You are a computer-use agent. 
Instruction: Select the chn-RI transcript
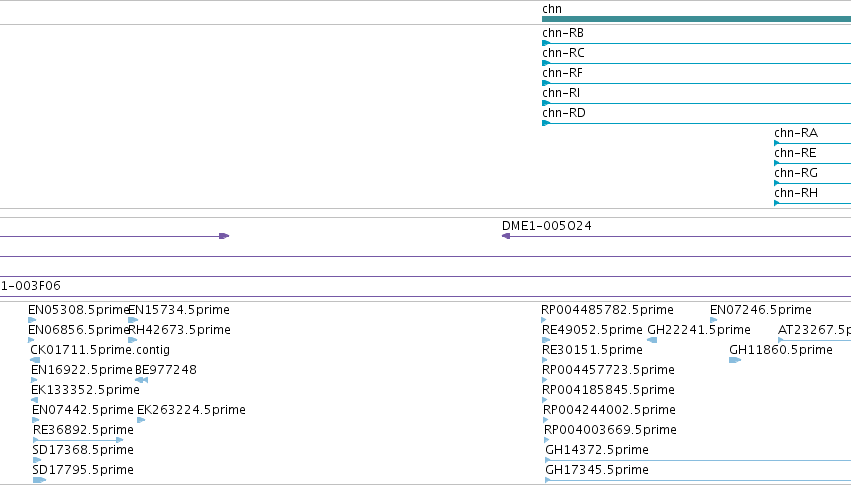pos(561,93)
